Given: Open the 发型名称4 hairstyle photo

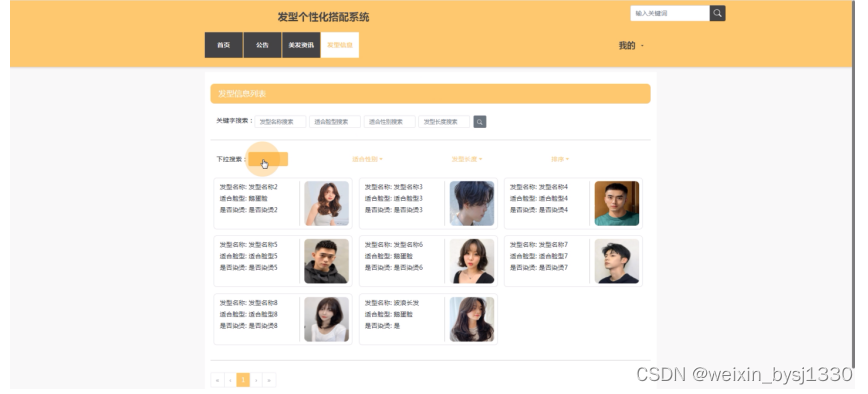Looking at the screenshot, I should [617, 203].
